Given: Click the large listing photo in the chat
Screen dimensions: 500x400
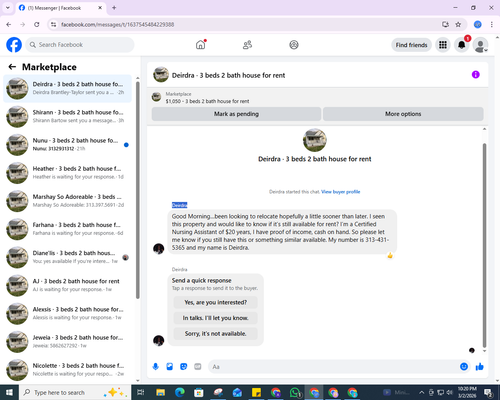Looking at the screenshot, I should tap(314, 140).
